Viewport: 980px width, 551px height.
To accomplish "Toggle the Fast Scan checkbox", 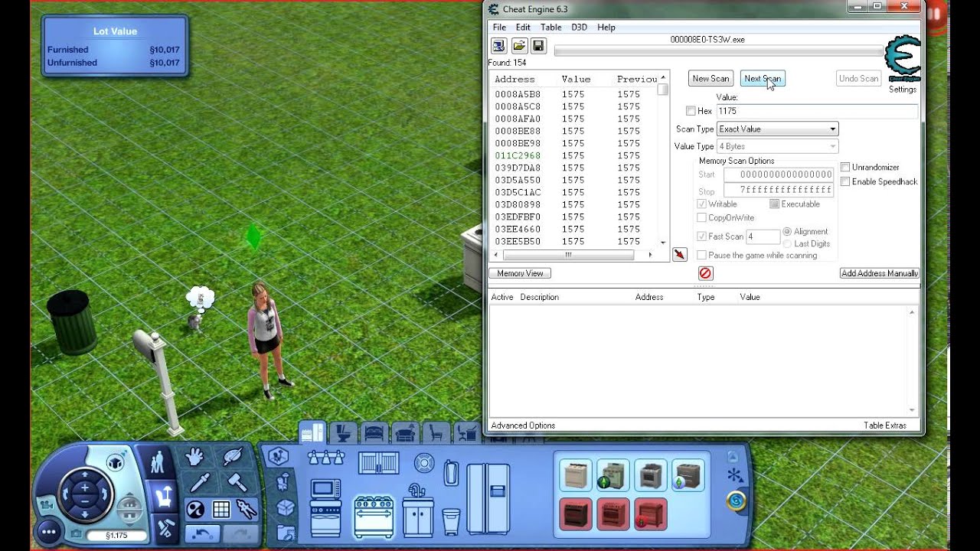I will [701, 236].
